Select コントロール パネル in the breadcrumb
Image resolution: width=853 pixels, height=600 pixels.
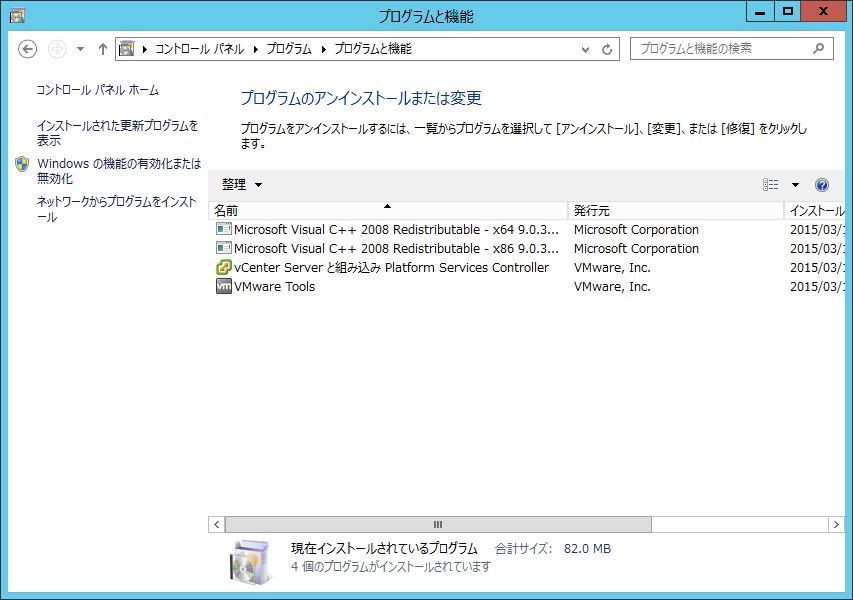point(200,49)
